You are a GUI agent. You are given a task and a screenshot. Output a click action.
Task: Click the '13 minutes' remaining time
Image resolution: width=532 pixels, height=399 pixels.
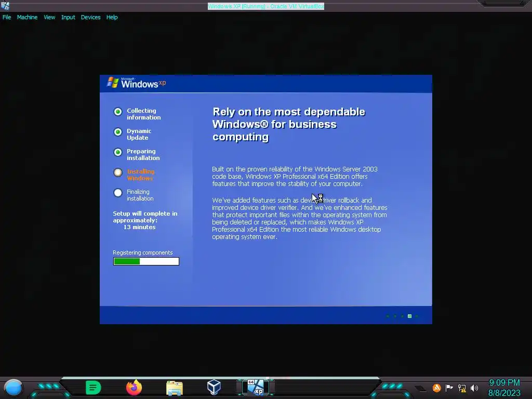pos(139,227)
